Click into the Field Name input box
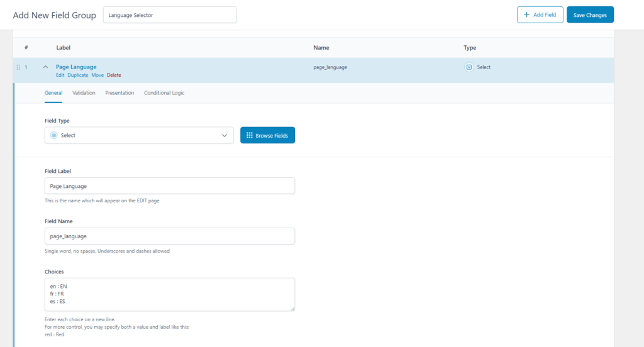644x347 pixels. (170, 236)
